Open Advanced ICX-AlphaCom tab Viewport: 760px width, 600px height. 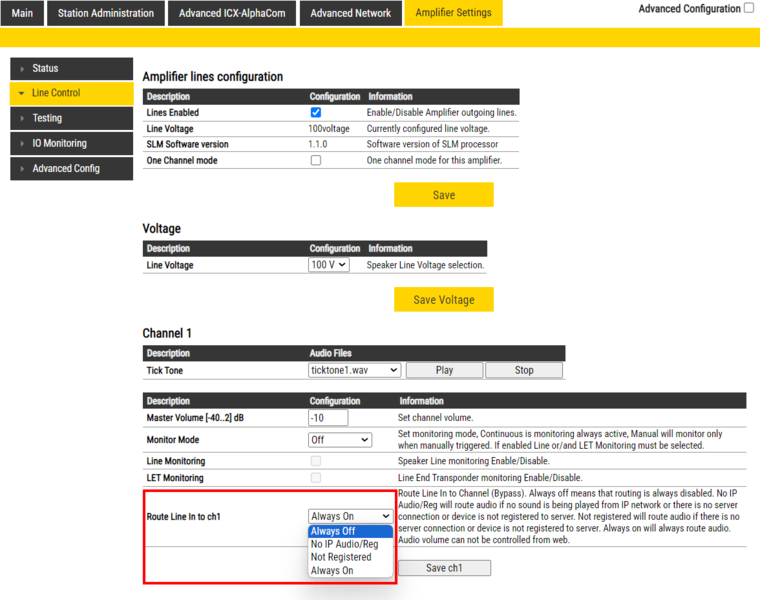click(233, 13)
